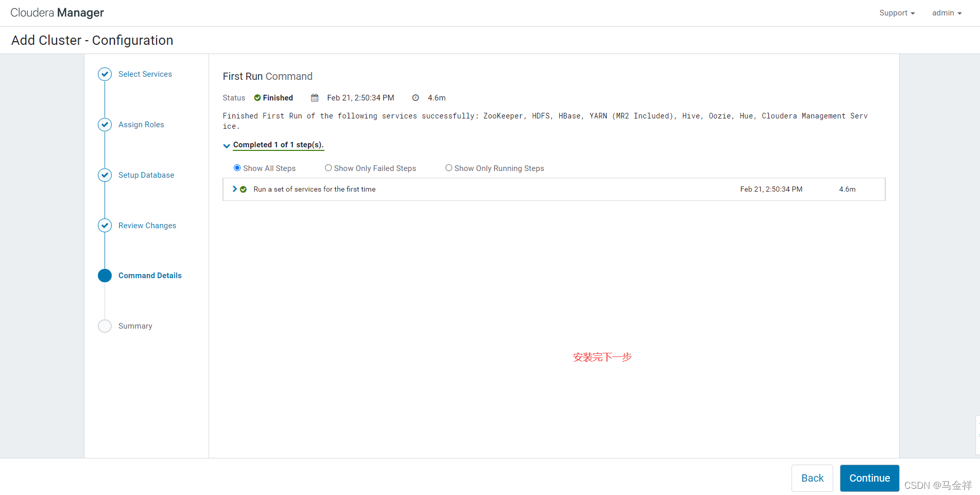Select the Show Only Failed Steps radio button

[x=328, y=168]
